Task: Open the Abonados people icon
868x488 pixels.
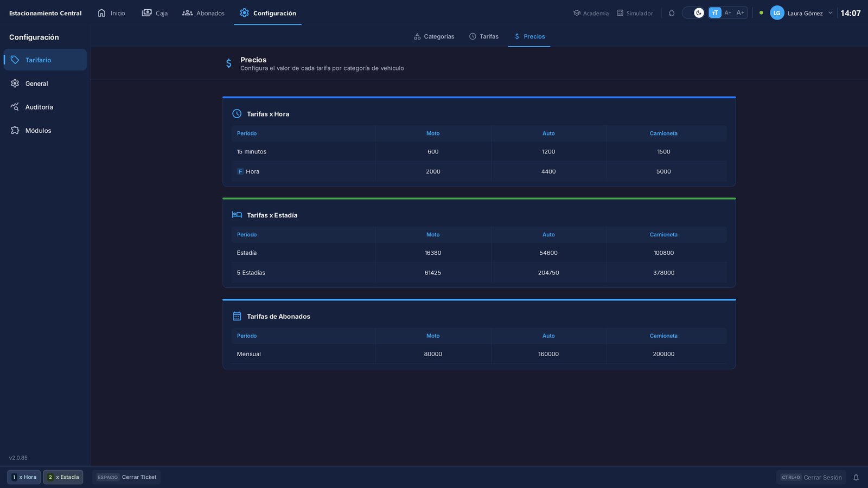Action: pos(187,12)
